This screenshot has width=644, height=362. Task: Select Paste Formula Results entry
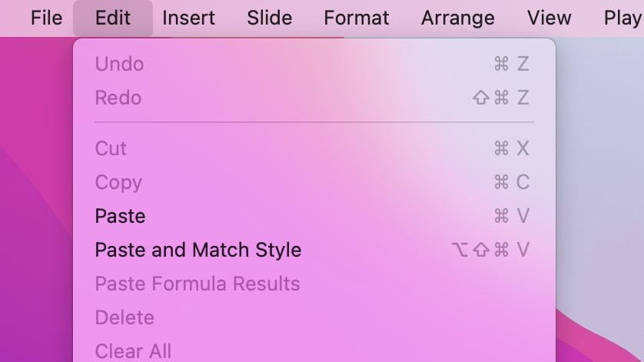pos(314,284)
